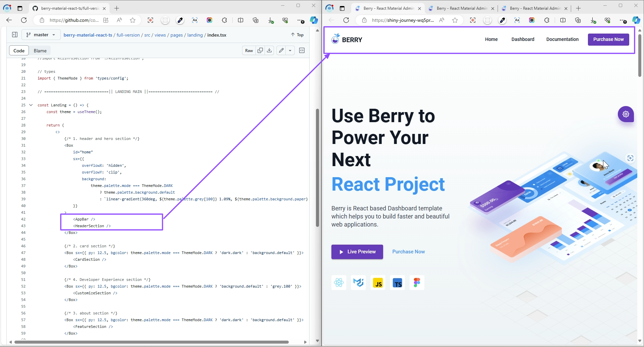This screenshot has width=644, height=347.
Task: Click the code horizontal scrollbar
Action: tap(151, 342)
